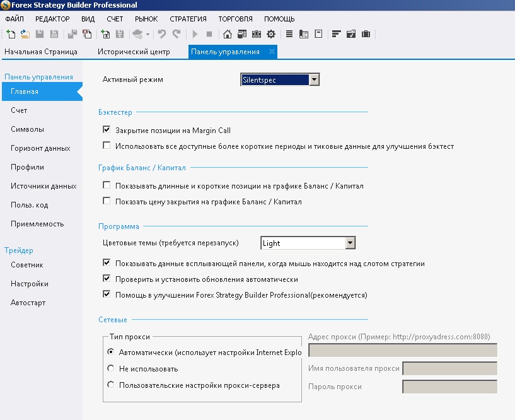Open the РЫНОК menu

click(146, 19)
